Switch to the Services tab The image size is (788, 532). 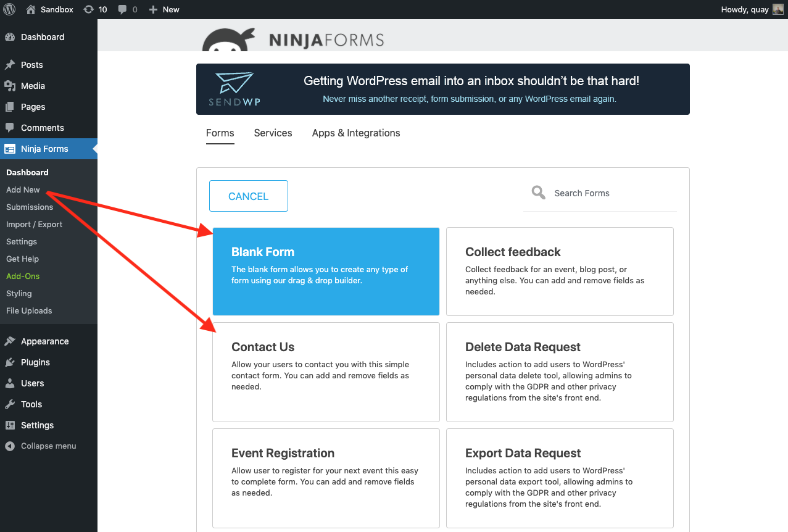pos(273,133)
